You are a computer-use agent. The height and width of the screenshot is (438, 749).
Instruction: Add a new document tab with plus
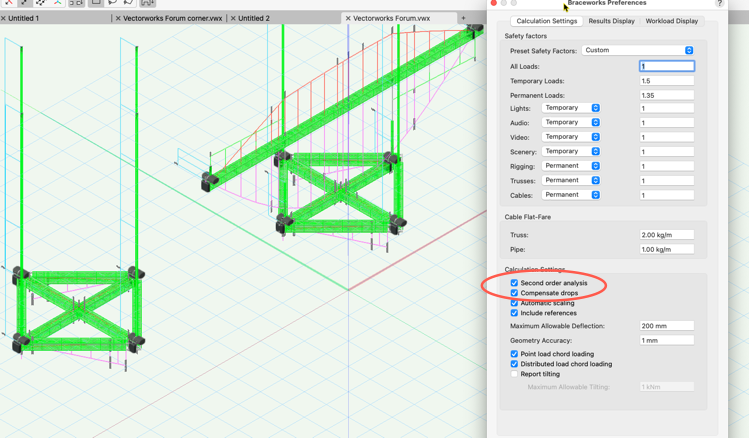pos(463,18)
